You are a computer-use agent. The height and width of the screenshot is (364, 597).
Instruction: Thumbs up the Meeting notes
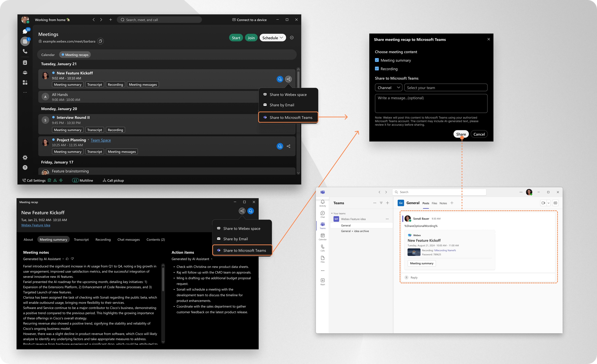click(67, 259)
